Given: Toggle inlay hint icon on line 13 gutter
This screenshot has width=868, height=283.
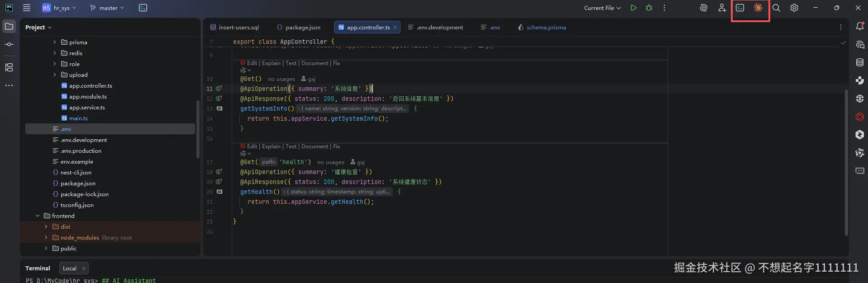Looking at the screenshot, I should point(219,108).
